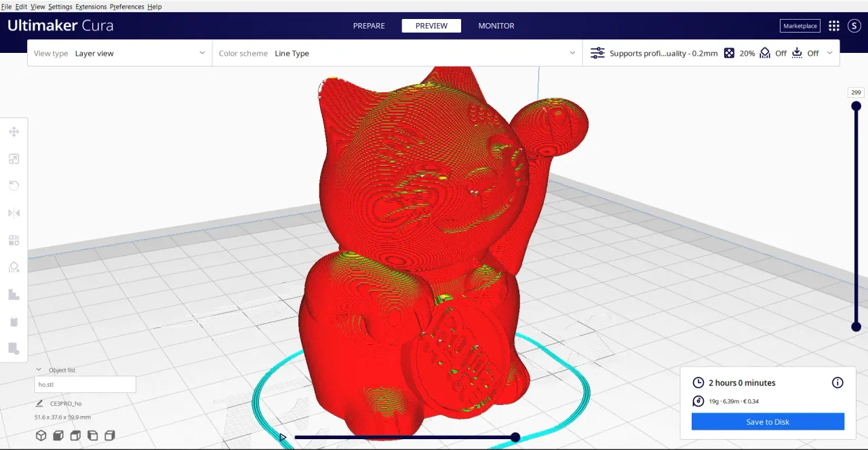
Task: Select the Scale tool
Action: 14,158
